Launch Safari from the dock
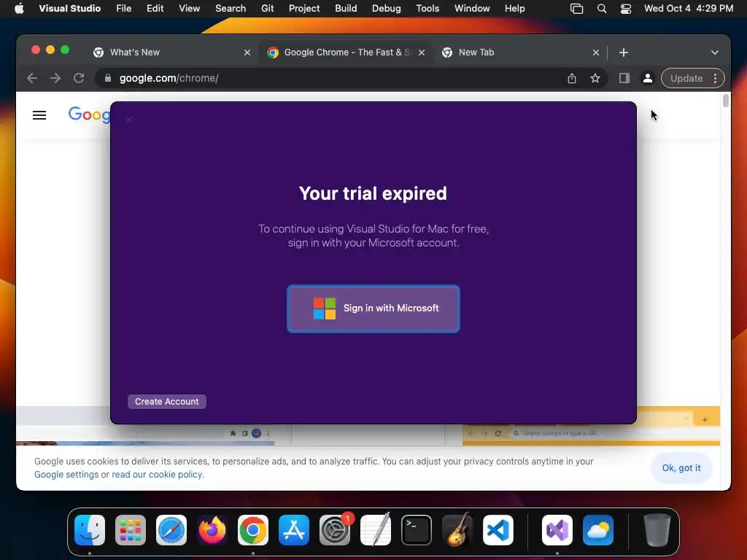 tap(171, 529)
